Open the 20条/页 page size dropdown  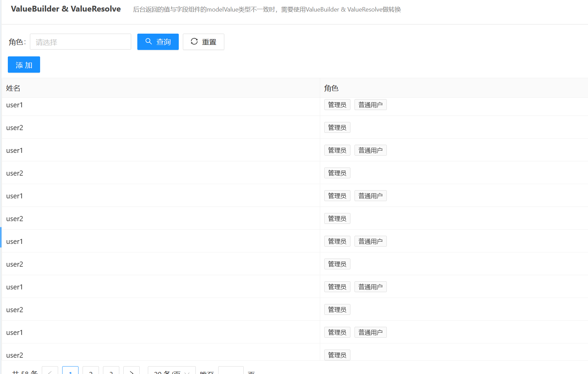[171, 373]
